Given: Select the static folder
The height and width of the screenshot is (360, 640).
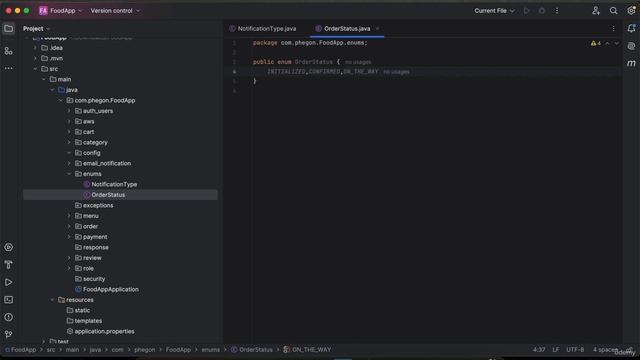Looking at the screenshot, I should point(82,310).
